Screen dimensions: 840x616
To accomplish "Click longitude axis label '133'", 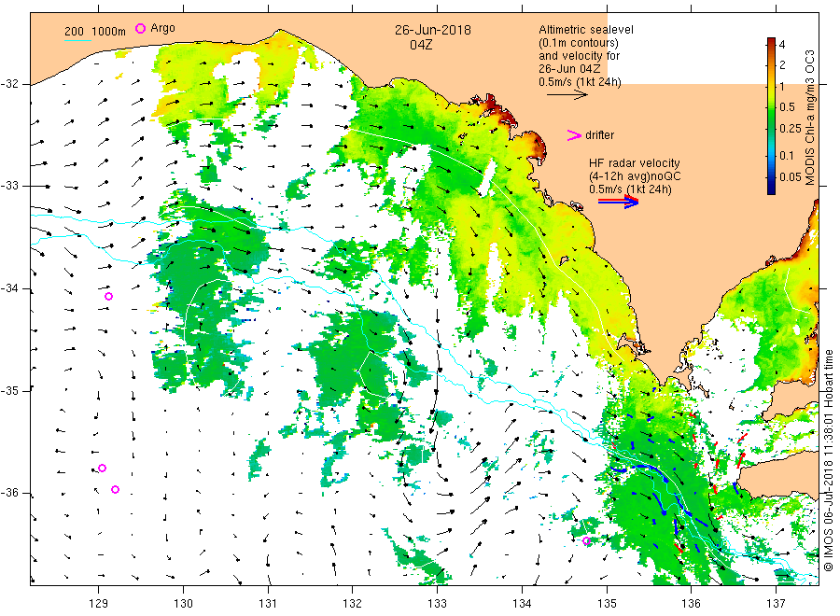I will click(437, 604).
